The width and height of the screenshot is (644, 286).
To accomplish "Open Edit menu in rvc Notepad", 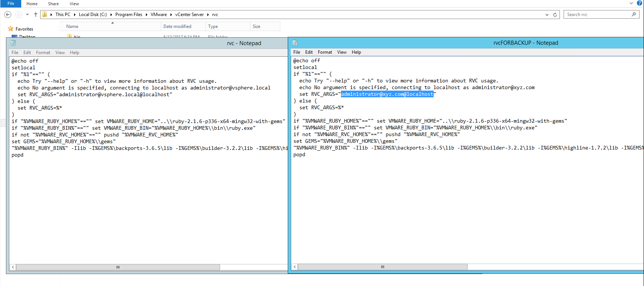I will pos(27,53).
